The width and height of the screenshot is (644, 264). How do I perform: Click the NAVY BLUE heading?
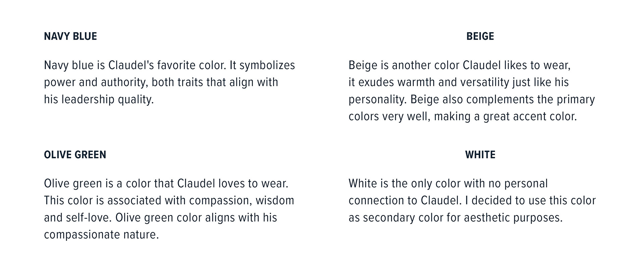pos(70,36)
